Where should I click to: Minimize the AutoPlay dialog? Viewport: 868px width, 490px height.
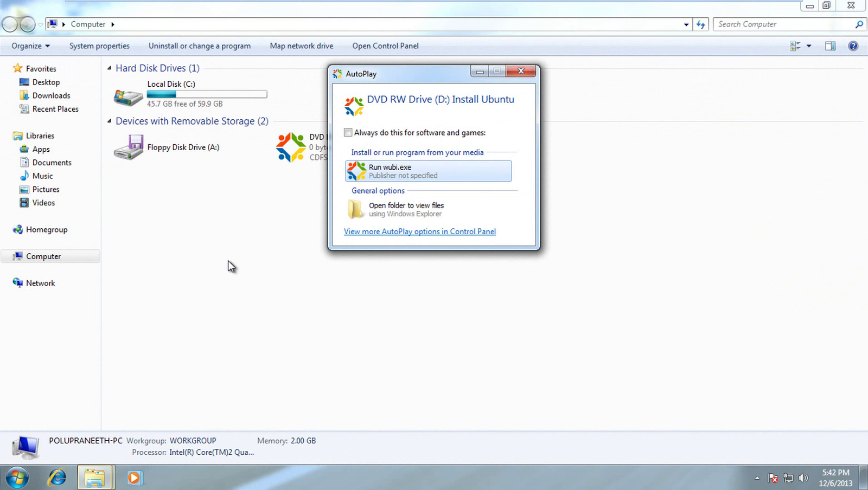[480, 72]
